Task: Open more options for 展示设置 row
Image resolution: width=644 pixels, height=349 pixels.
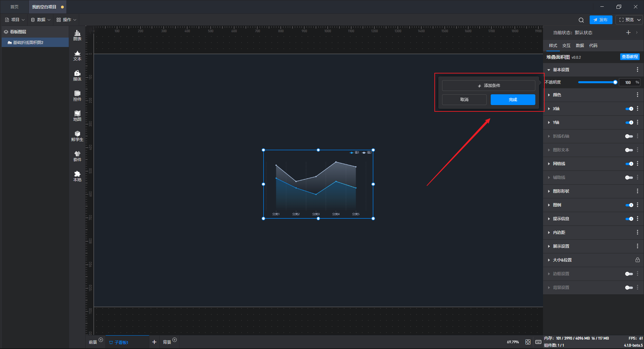Action: point(637,246)
